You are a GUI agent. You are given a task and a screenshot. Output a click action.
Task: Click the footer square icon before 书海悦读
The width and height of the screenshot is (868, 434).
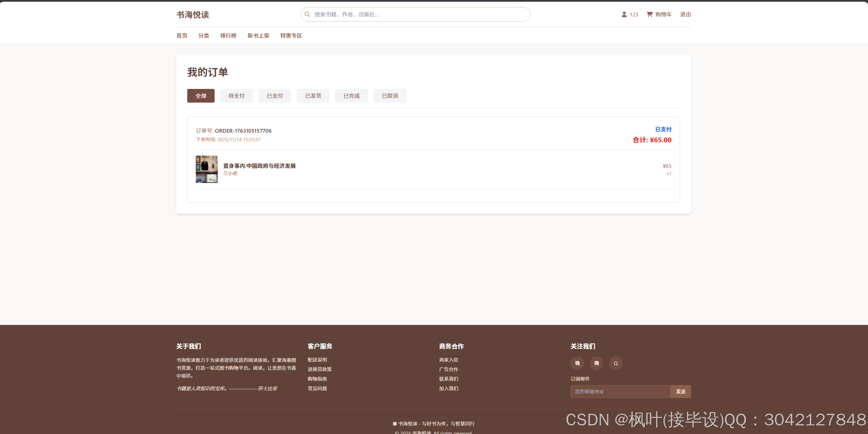click(x=394, y=423)
